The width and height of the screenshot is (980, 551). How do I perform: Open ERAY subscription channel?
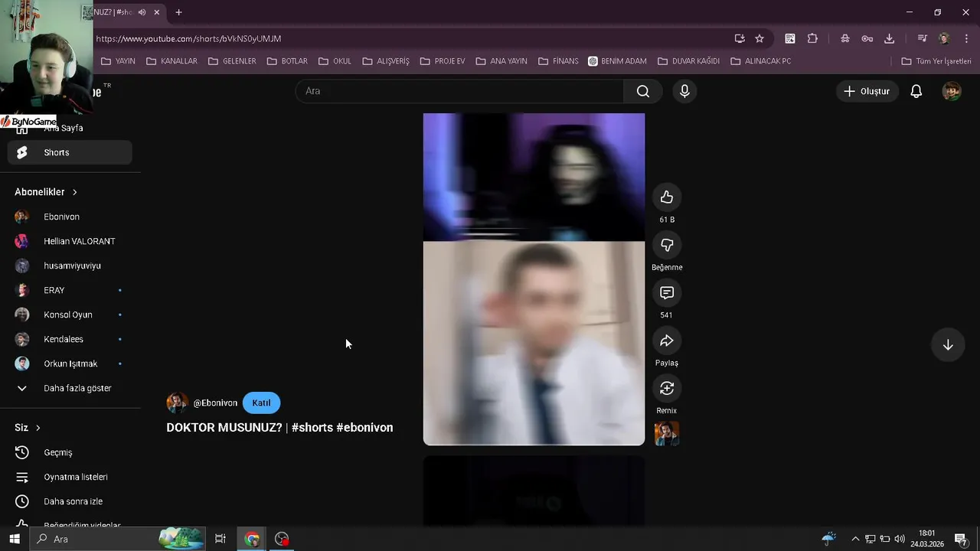[70, 290]
